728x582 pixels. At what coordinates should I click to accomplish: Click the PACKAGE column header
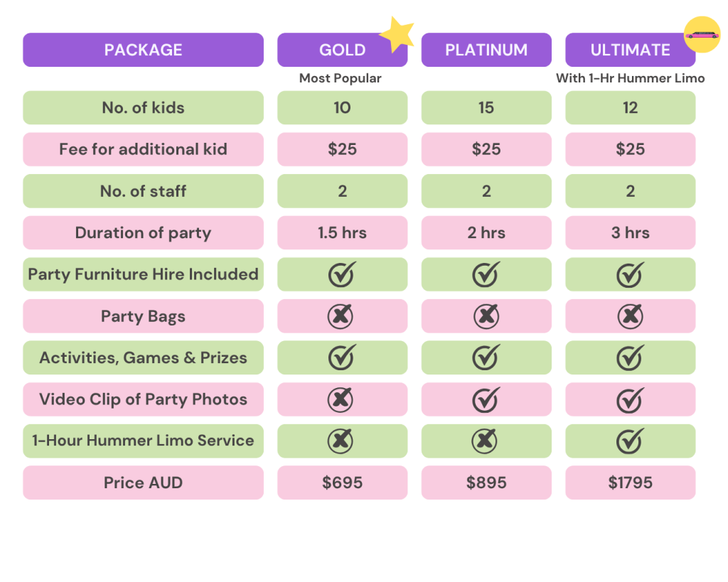[x=143, y=50]
